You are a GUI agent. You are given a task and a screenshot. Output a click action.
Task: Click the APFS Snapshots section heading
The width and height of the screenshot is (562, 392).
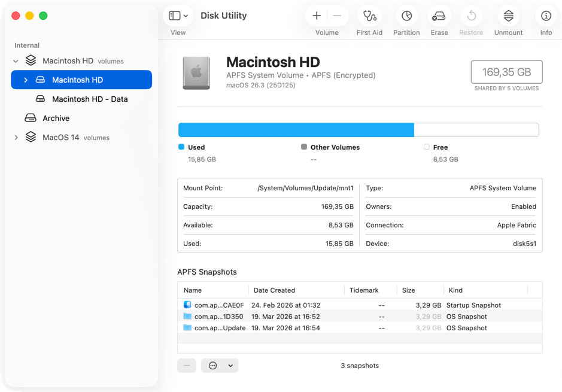point(207,272)
